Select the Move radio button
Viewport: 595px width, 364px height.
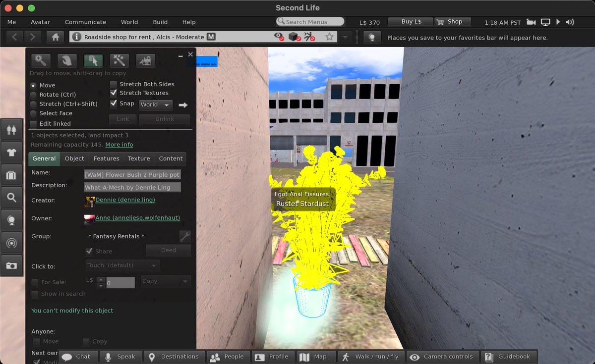tap(33, 85)
